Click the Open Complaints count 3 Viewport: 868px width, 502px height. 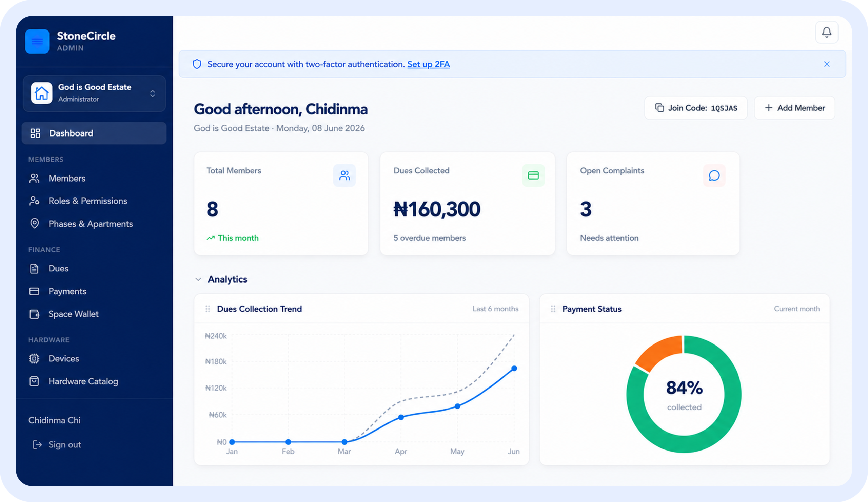click(586, 209)
